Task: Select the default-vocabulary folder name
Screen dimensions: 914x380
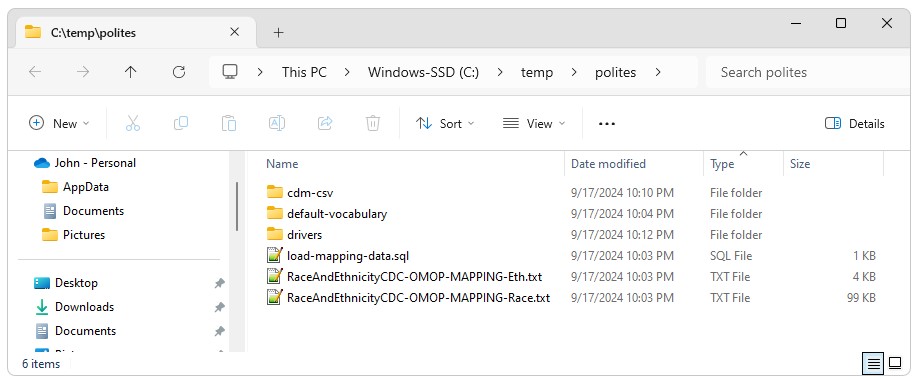Action: (x=337, y=213)
